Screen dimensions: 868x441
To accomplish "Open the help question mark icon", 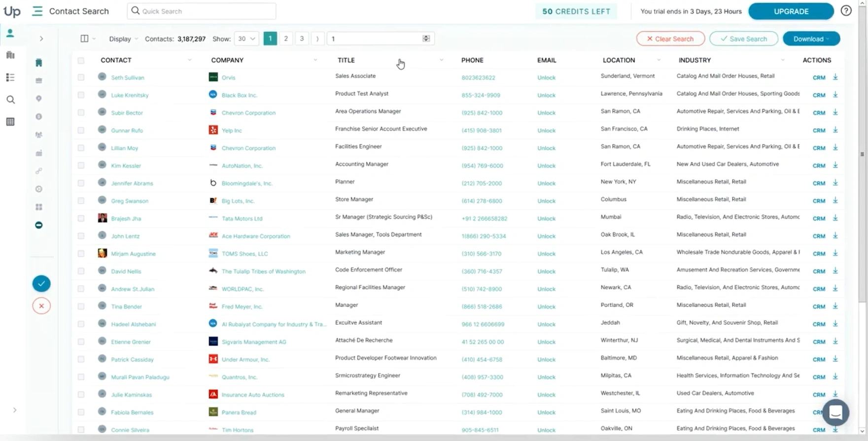I will [846, 11].
